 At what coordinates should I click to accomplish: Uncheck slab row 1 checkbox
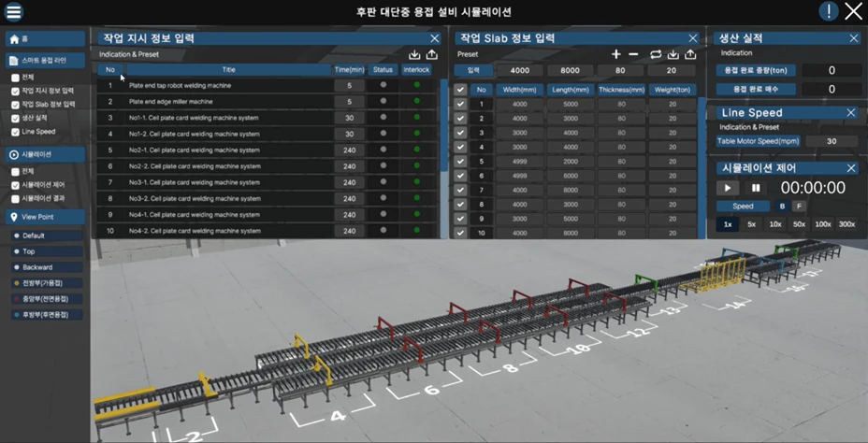point(460,104)
